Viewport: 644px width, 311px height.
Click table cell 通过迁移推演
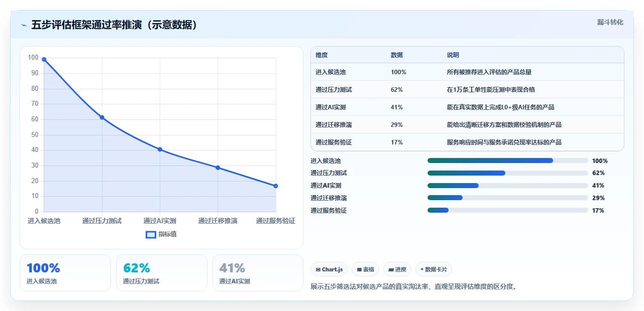tap(334, 125)
